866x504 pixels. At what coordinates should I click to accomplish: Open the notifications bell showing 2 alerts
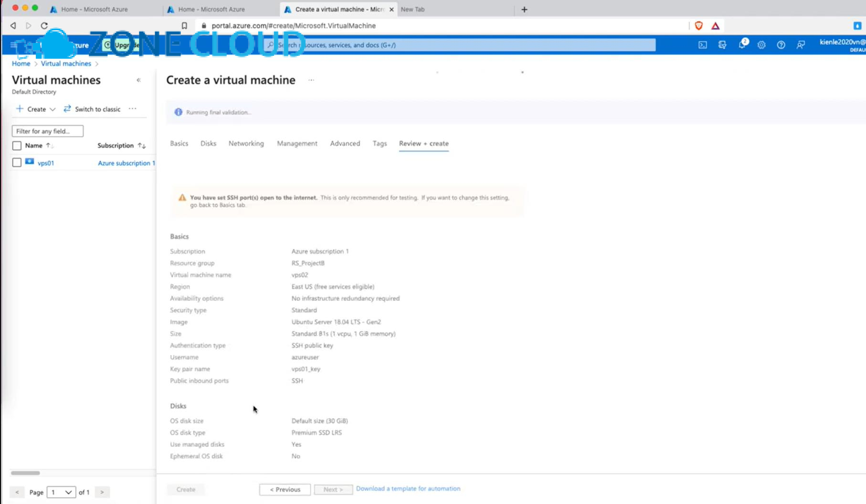[x=742, y=45]
